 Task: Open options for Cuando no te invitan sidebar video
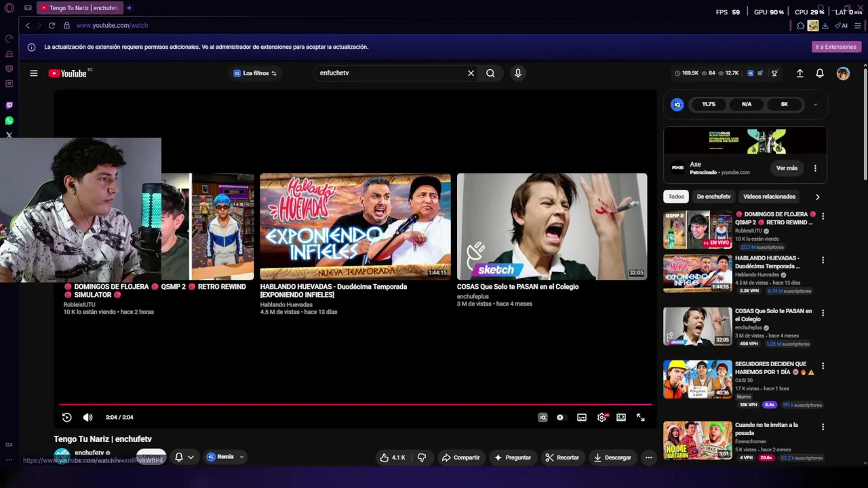(x=823, y=427)
